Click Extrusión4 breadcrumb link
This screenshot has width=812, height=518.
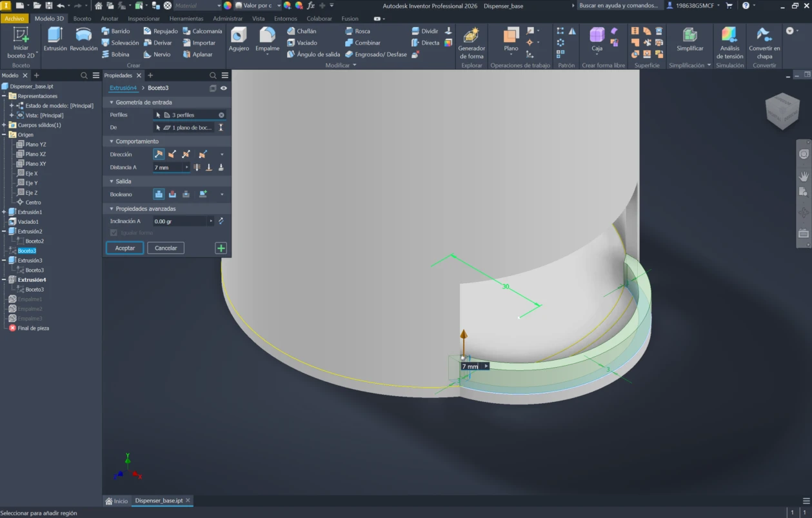(123, 88)
